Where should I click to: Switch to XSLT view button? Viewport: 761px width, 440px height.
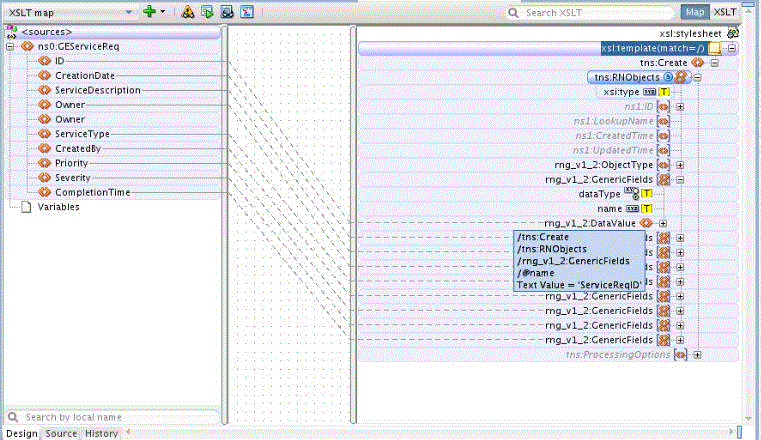pos(725,12)
